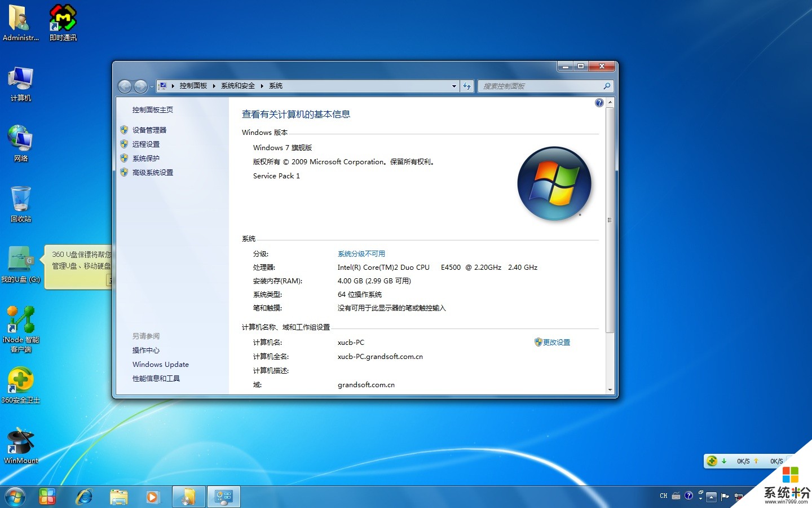Click the vertical scrollbar thumb
Viewport: 812px width, 508px height.
point(610,220)
